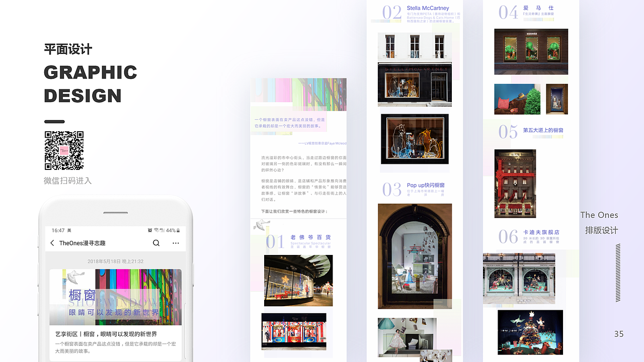Click section heading 老佛爷百货
This screenshot has height=362, width=644.
point(310,237)
